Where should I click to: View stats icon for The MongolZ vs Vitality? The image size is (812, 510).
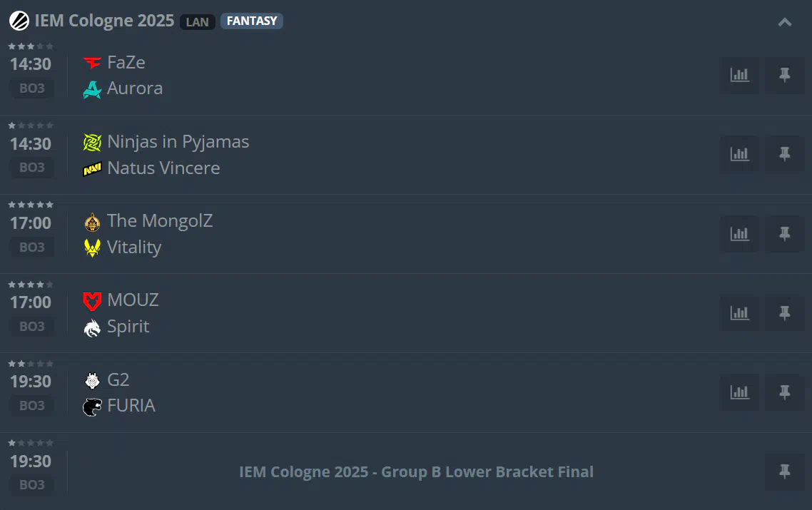tap(739, 234)
